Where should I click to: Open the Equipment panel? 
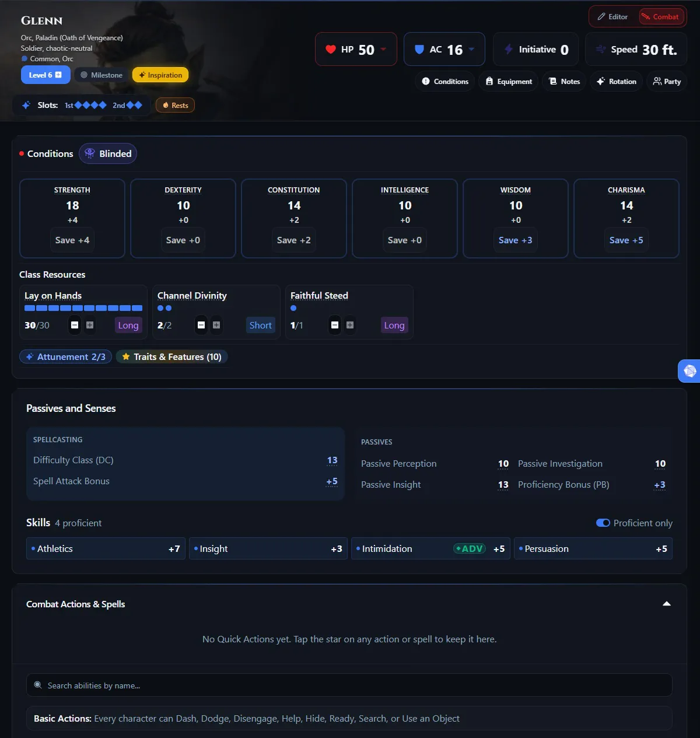pyautogui.click(x=509, y=82)
